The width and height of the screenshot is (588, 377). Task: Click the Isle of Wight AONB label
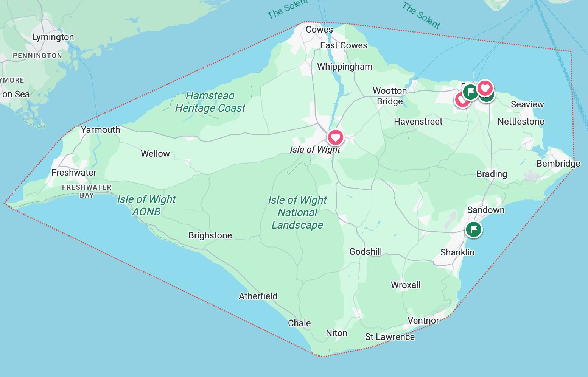(146, 205)
